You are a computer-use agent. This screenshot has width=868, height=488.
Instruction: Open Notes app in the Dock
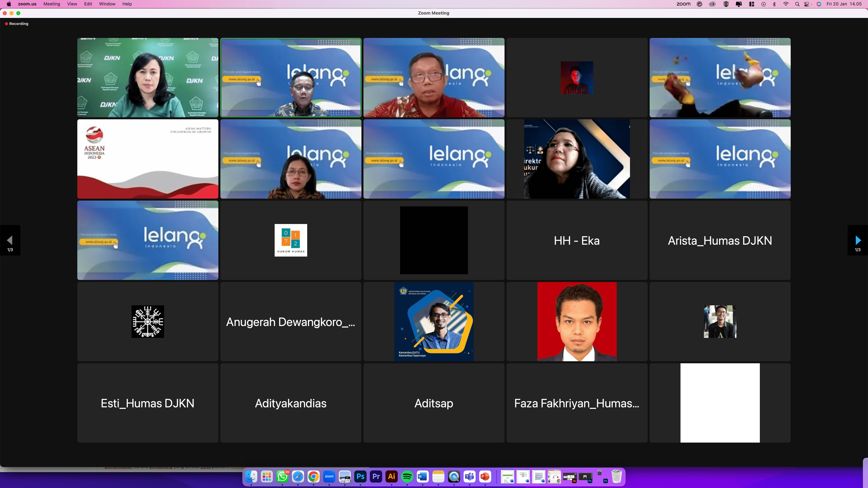[x=438, y=476]
